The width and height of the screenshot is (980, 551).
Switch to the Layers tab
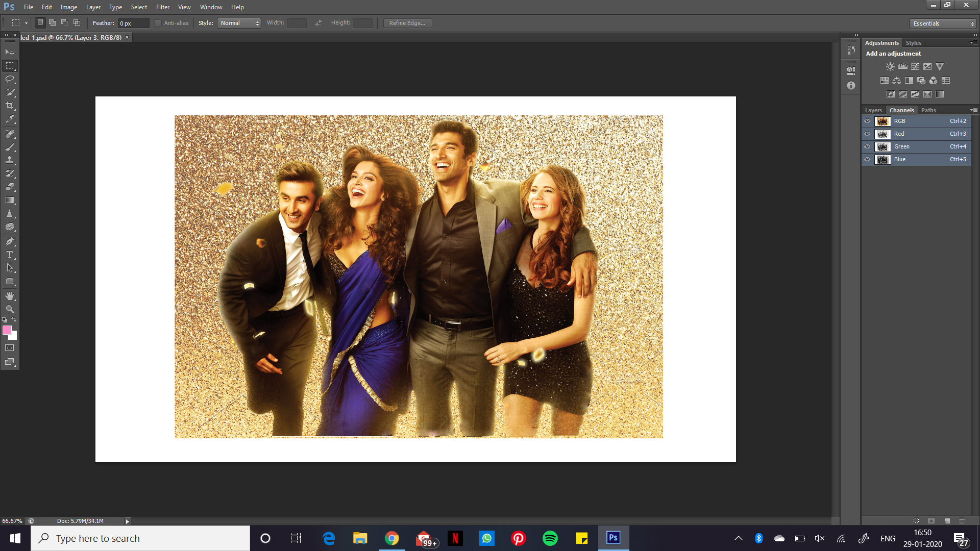click(873, 110)
